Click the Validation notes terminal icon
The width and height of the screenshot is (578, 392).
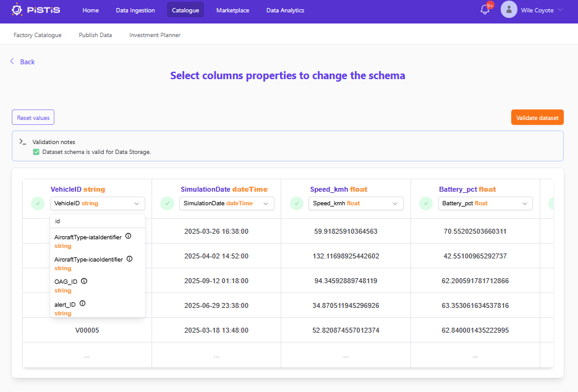point(22,142)
